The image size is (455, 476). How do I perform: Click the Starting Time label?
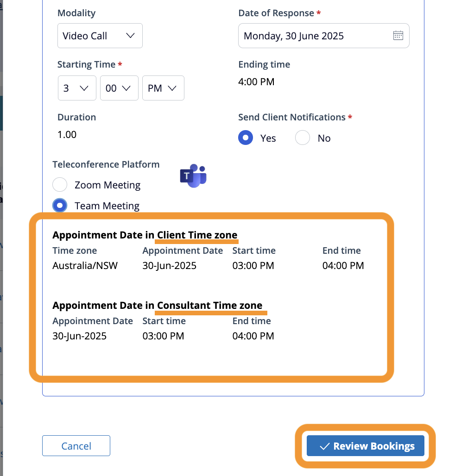(x=87, y=64)
